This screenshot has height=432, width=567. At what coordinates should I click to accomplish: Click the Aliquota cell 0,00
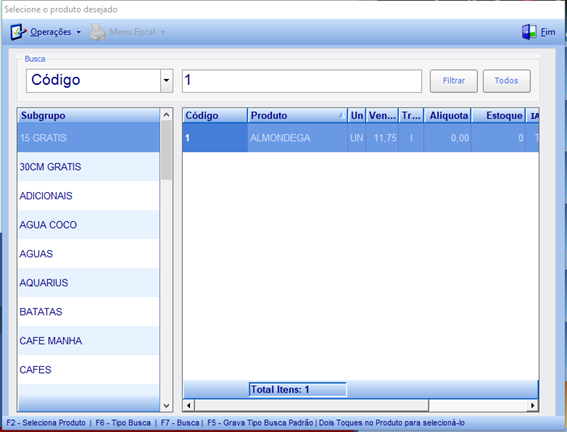coord(448,138)
